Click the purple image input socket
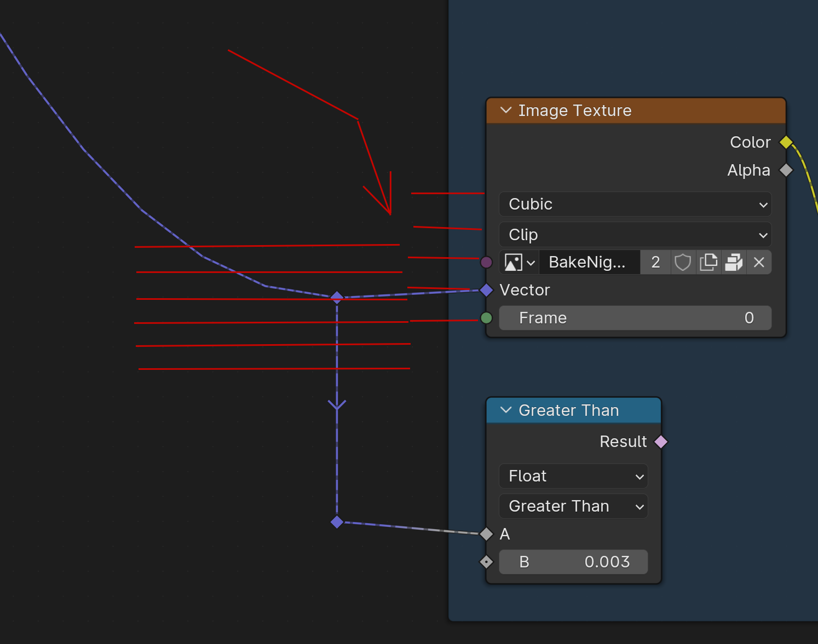The image size is (818, 644). [x=486, y=262]
